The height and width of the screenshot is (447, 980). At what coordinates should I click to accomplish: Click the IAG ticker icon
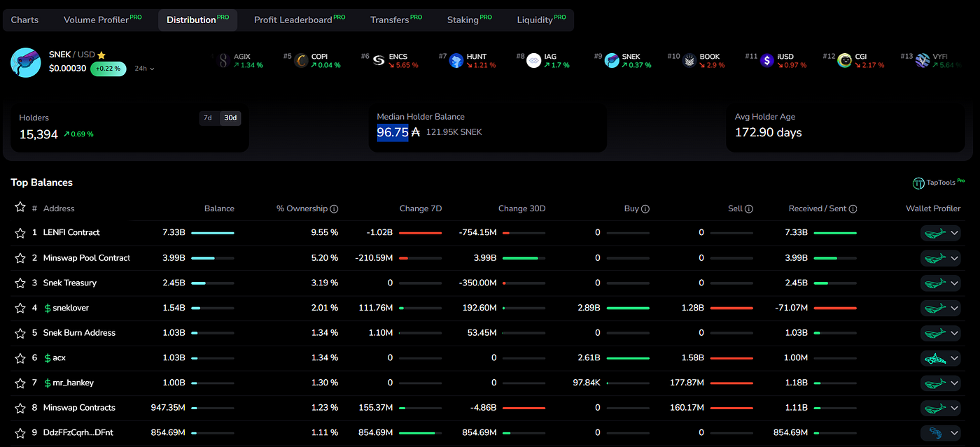click(x=534, y=61)
